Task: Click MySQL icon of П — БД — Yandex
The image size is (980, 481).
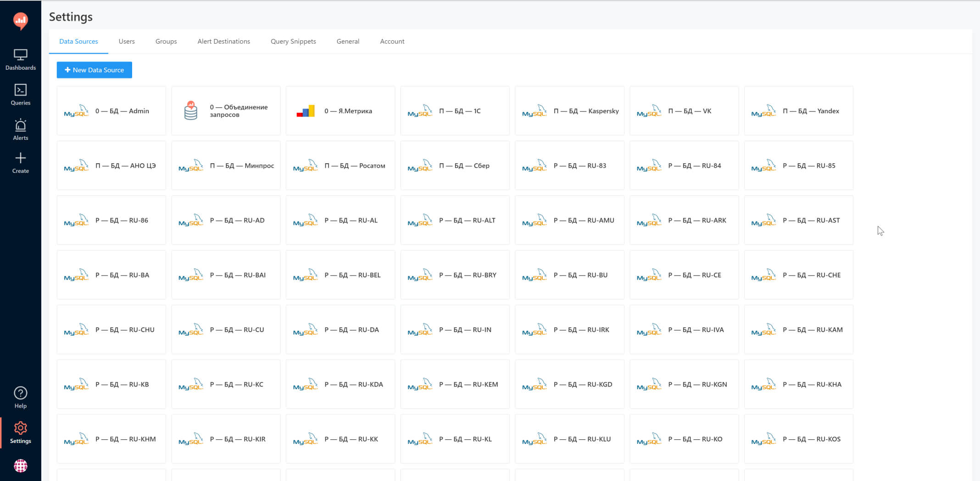Action: [x=763, y=111]
